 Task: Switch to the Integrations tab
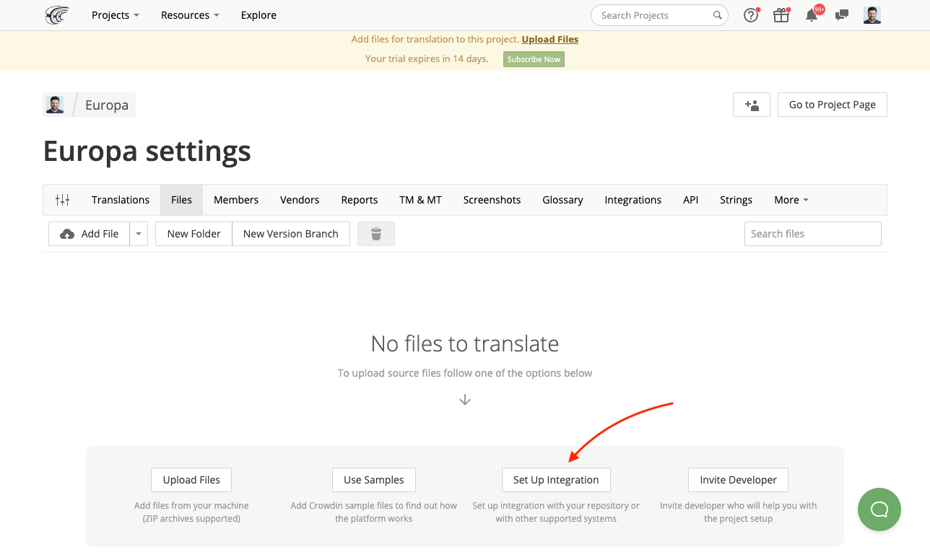(x=633, y=200)
